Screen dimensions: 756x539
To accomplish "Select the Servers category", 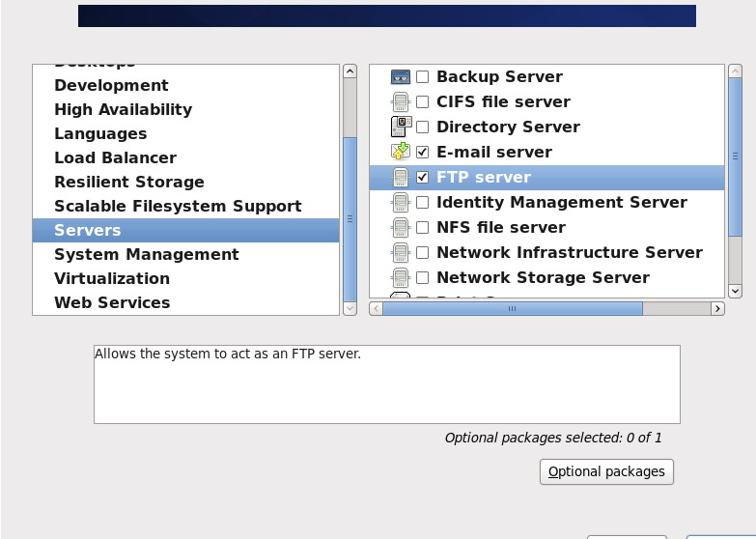I will tap(185, 230).
